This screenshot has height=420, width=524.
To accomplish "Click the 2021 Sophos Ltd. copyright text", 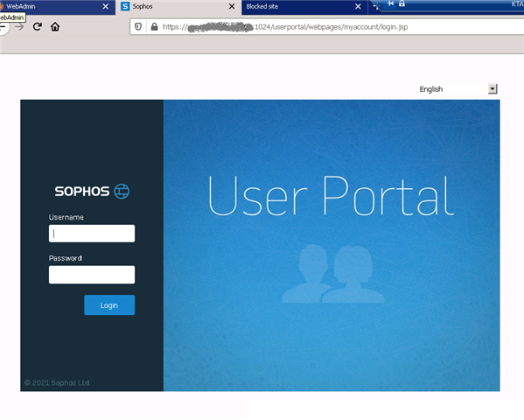I will click(x=58, y=383).
